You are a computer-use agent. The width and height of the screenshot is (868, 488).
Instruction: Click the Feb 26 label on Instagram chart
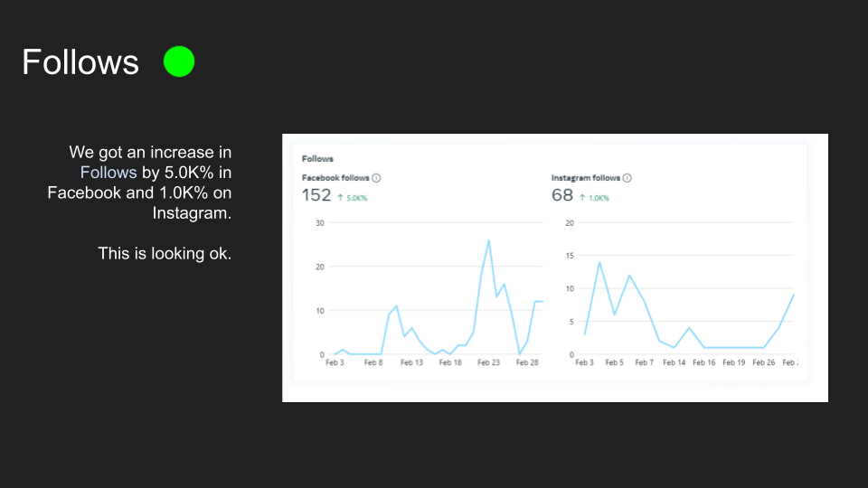coord(764,362)
